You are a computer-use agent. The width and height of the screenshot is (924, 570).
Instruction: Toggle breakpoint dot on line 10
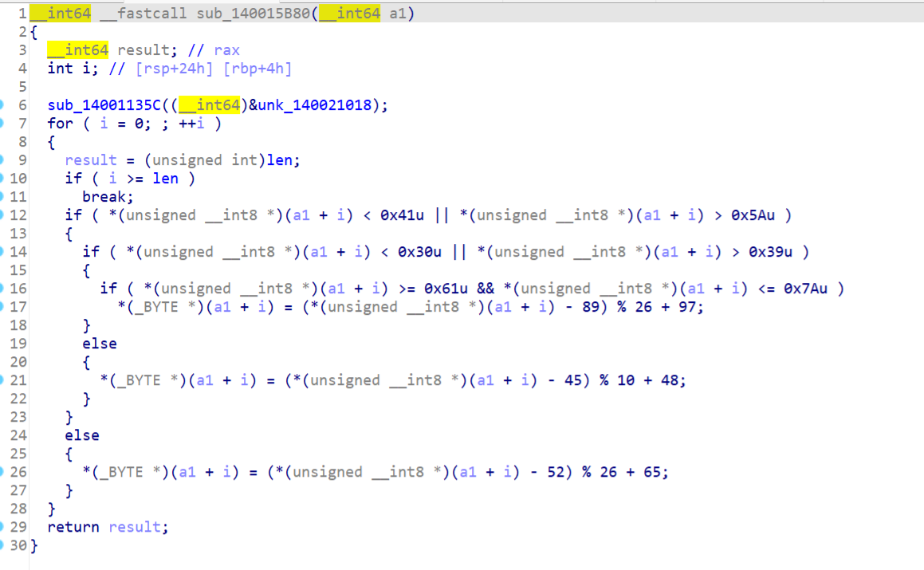[2, 179]
